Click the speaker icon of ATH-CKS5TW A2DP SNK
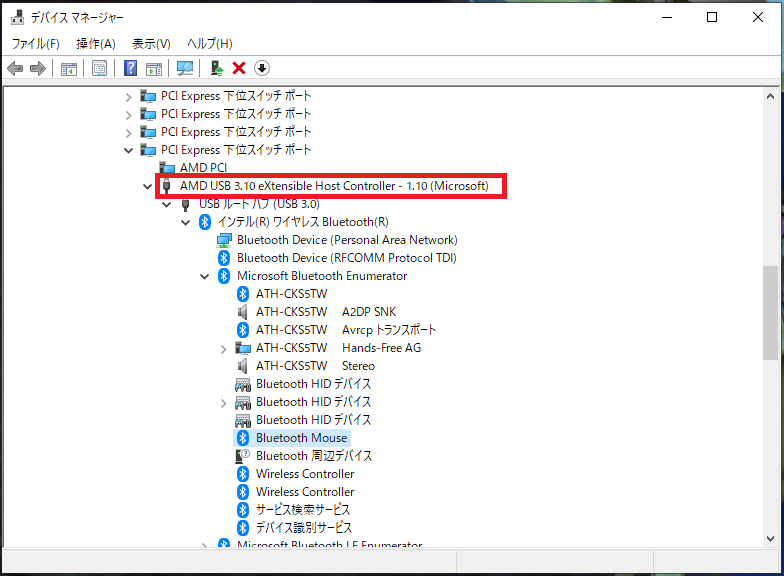Screen dimensions: 784x576 pos(242,312)
